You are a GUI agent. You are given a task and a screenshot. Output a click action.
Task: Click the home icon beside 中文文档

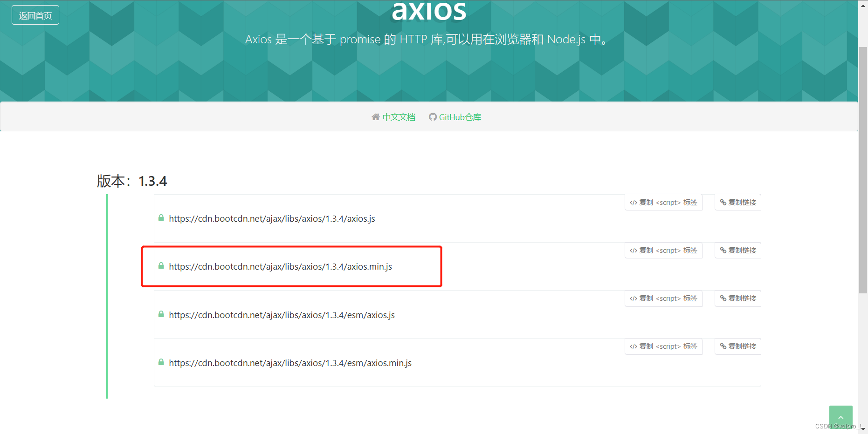click(x=376, y=117)
